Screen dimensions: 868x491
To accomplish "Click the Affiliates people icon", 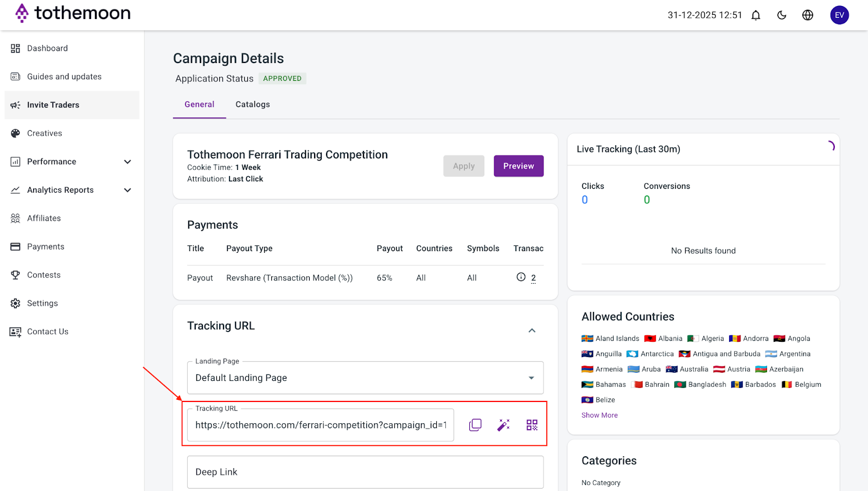I will pyautogui.click(x=15, y=218).
